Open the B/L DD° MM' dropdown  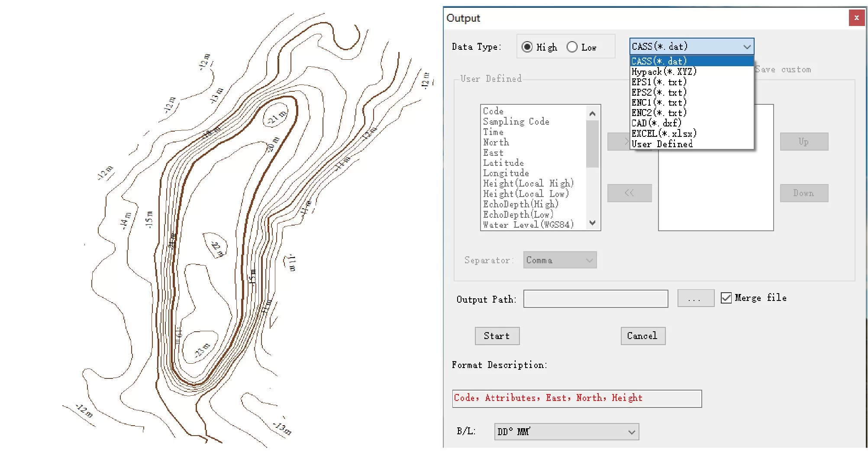click(x=567, y=432)
